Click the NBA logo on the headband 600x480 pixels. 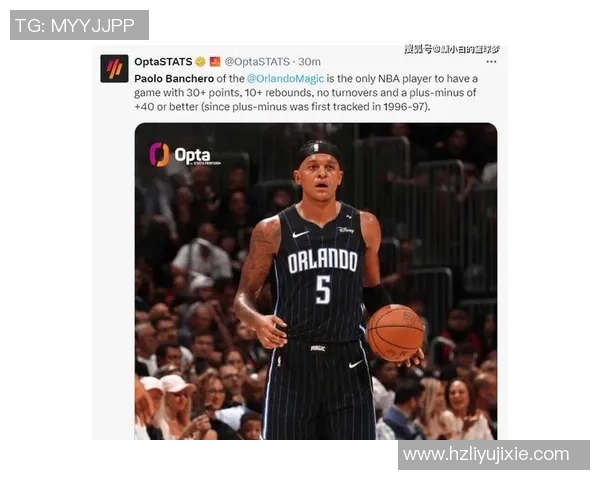[316, 147]
